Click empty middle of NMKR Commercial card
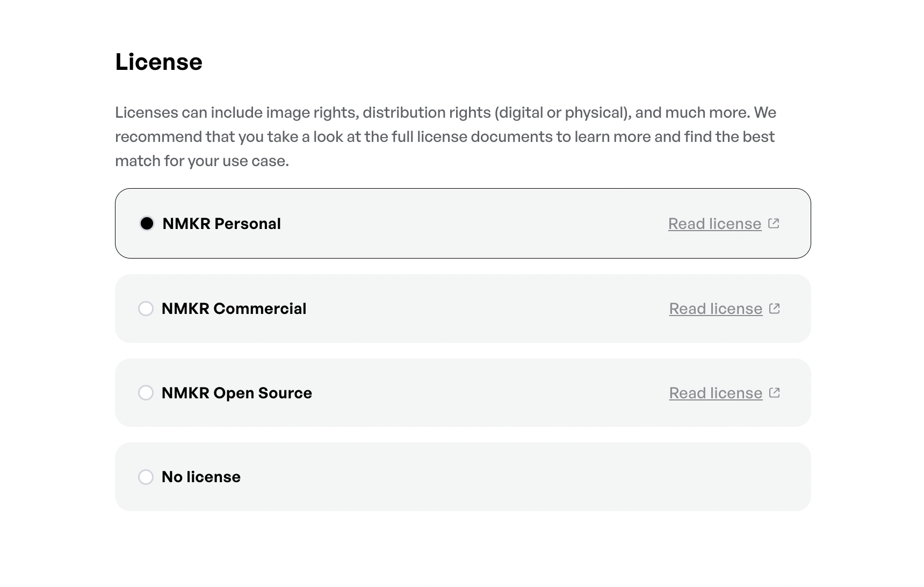924x587 pixels. click(483, 309)
